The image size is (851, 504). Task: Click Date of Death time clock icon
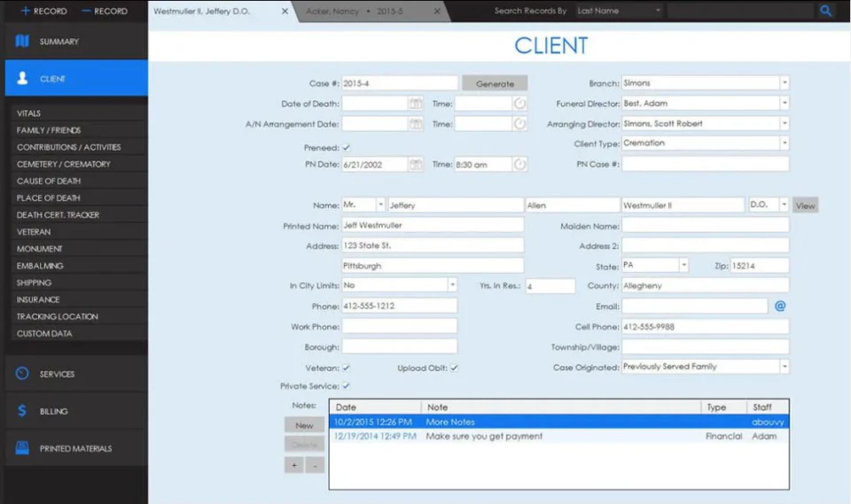[519, 104]
